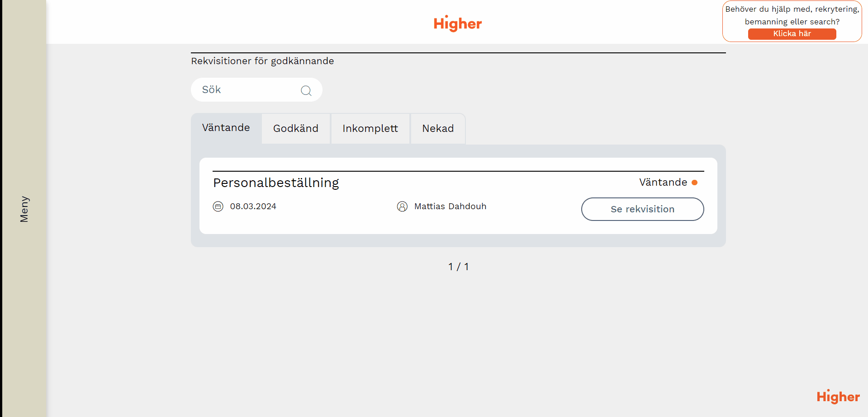The height and width of the screenshot is (417, 868).
Task: Click the Higher logo in the bottom-right corner
Action: (838, 397)
